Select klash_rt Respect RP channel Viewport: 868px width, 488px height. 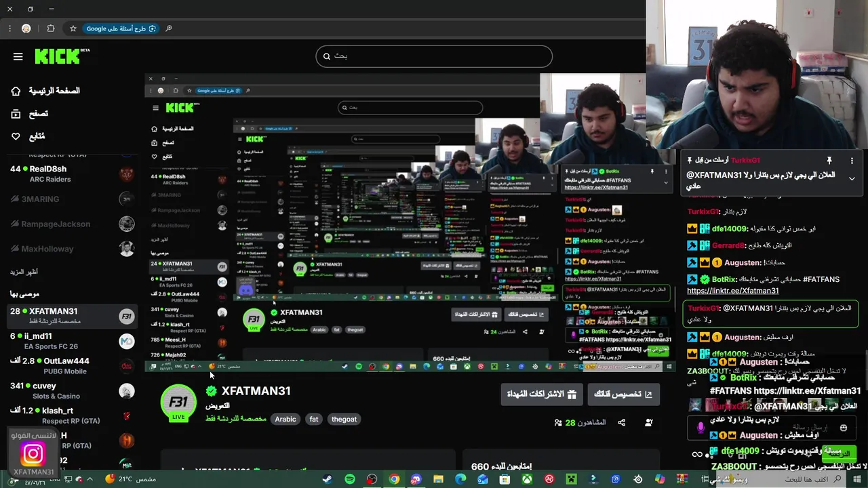click(x=71, y=415)
